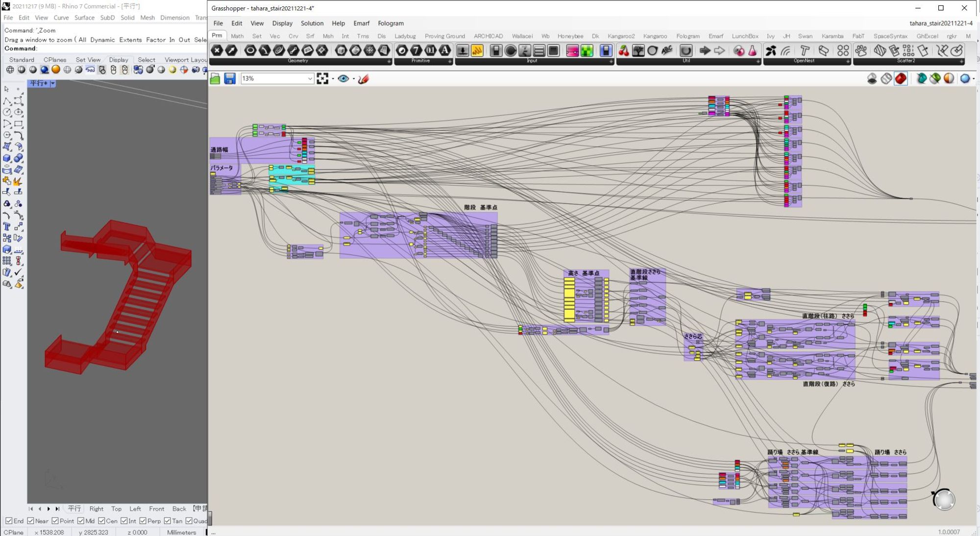Click the file name tahara_stair20211221-4 at top right
Viewport: 980px width, 536px height.
coord(941,23)
